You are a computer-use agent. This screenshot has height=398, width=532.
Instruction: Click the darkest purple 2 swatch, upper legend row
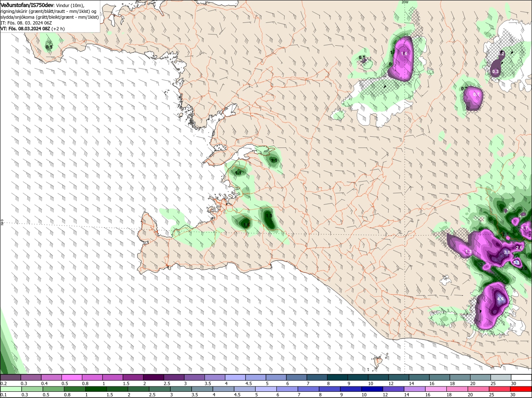153,377
